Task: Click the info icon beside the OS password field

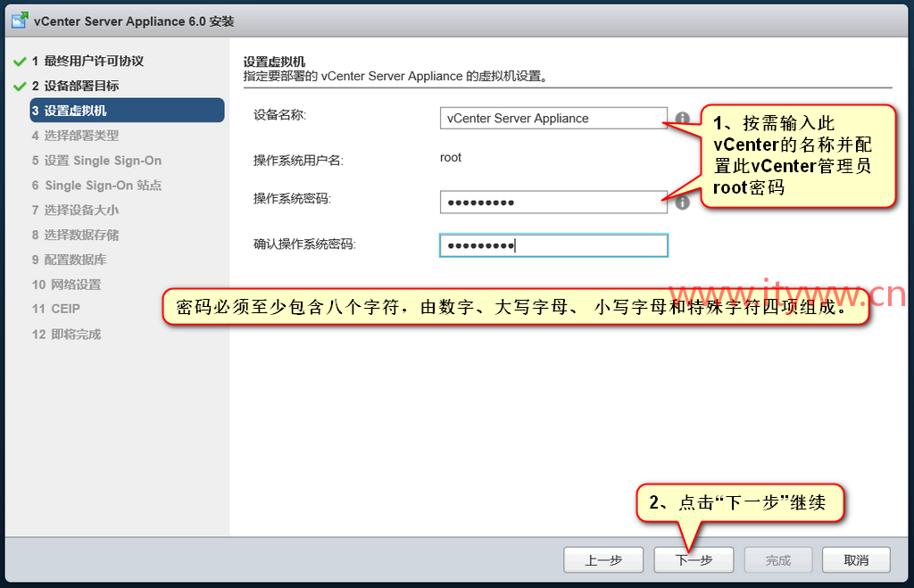Action: 682,203
